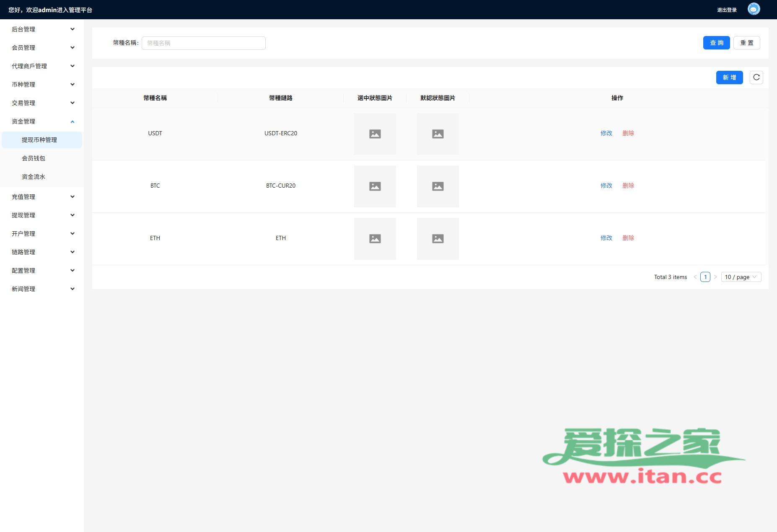The width and height of the screenshot is (777, 532).
Task: Open the user avatar icon
Action: coord(754,9)
